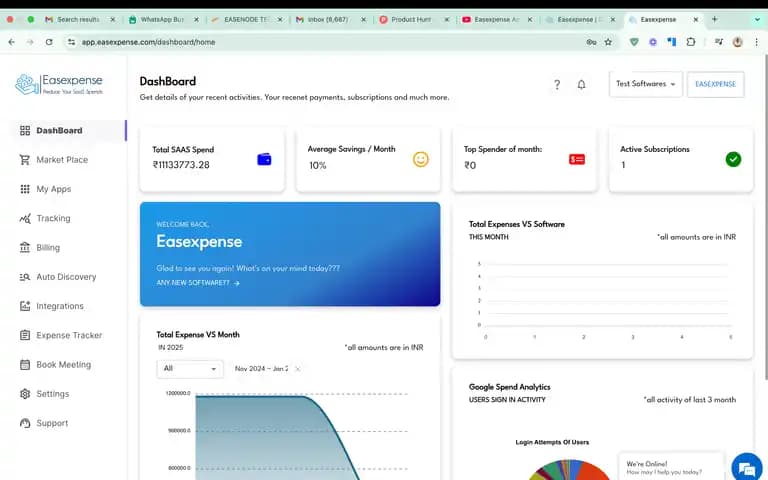Viewport: 768px width, 480px height.
Task: Click the browser profile avatar
Action: pyautogui.click(x=737, y=42)
